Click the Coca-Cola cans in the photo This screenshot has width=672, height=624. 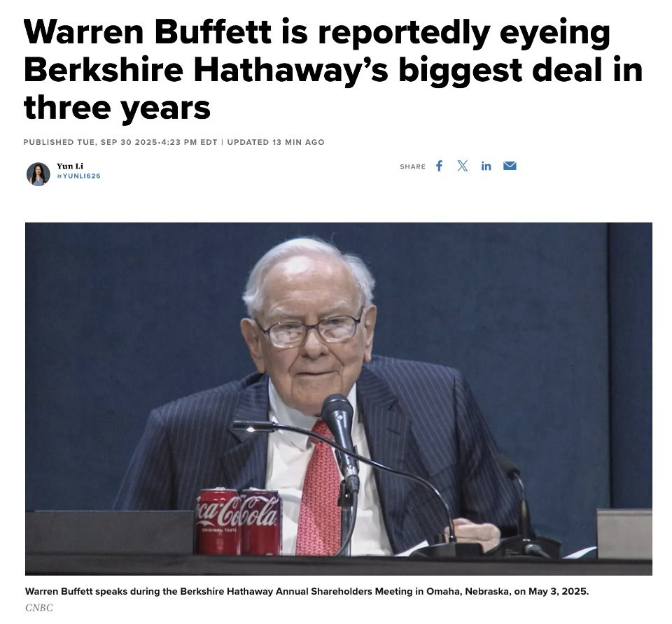tap(239, 522)
